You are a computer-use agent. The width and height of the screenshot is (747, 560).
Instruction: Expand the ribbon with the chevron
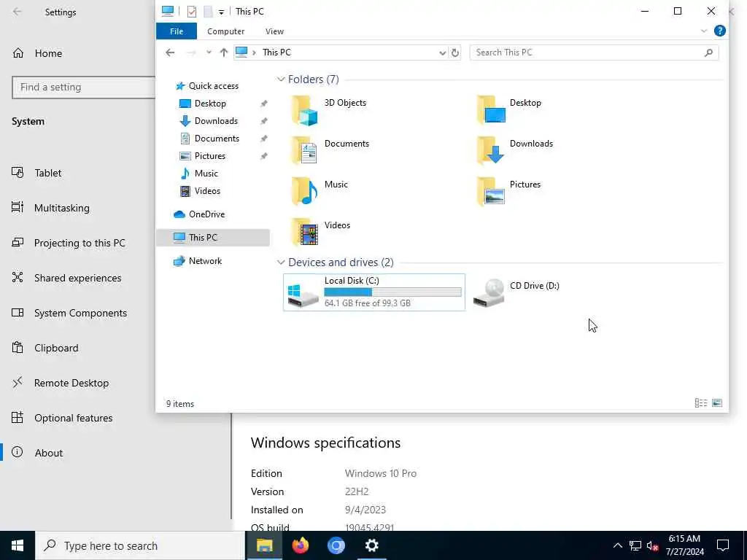pos(704,31)
